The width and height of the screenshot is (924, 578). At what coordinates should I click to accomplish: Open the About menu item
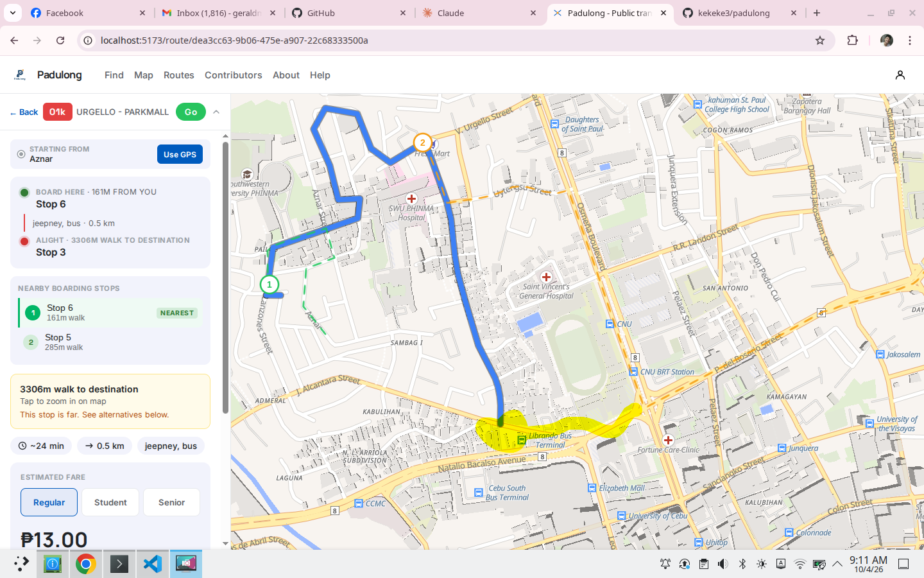(x=286, y=75)
